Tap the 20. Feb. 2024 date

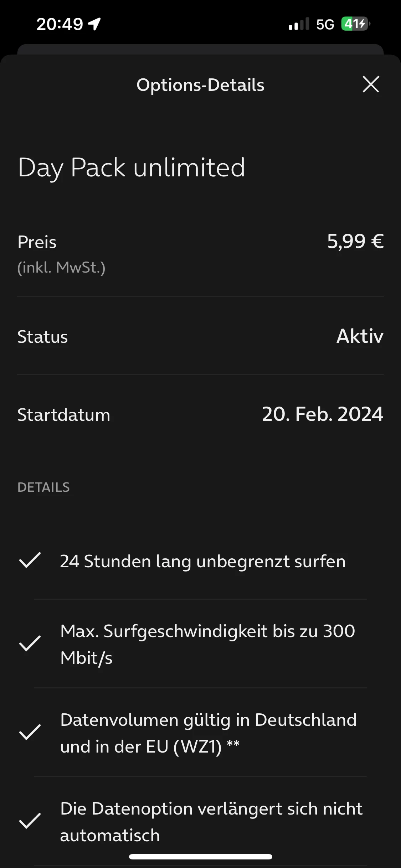323,414
